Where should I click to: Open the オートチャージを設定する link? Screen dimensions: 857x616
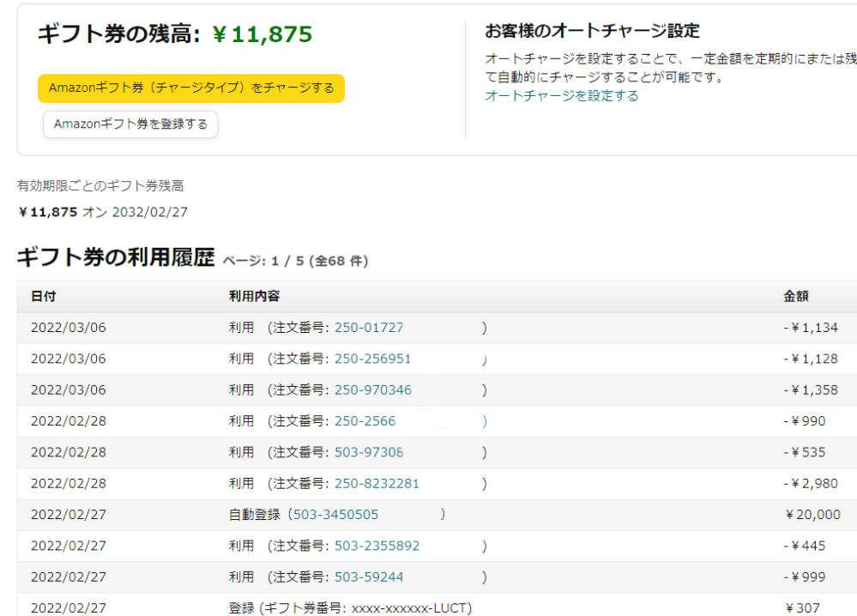coord(562,96)
